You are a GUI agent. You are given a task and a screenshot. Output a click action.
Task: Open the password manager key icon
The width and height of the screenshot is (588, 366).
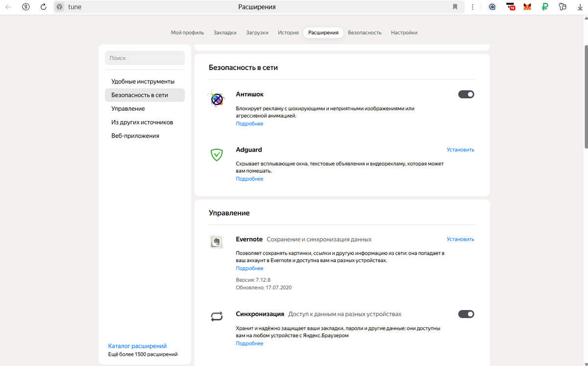click(563, 7)
